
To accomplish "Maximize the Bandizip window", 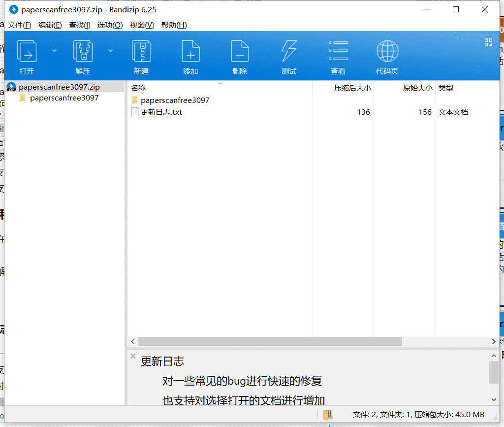I will (x=455, y=9).
